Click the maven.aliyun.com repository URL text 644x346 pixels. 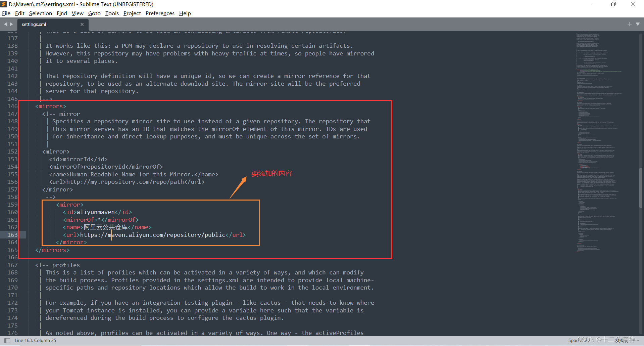153,235
